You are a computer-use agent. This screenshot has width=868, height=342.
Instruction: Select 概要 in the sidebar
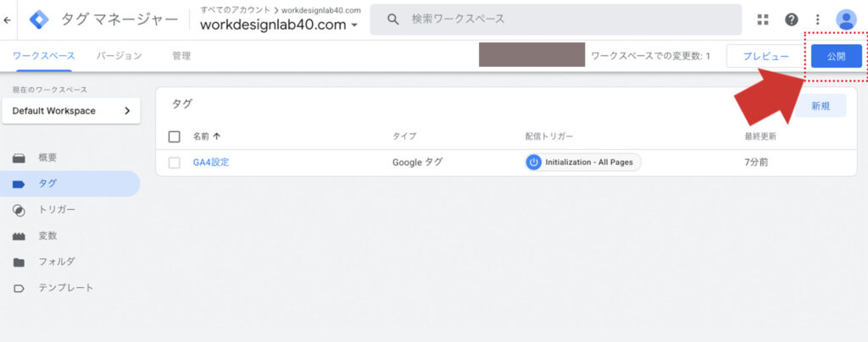point(47,157)
